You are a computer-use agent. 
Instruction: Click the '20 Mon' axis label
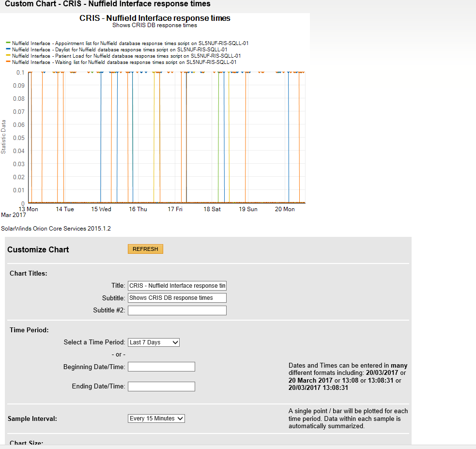point(285,209)
